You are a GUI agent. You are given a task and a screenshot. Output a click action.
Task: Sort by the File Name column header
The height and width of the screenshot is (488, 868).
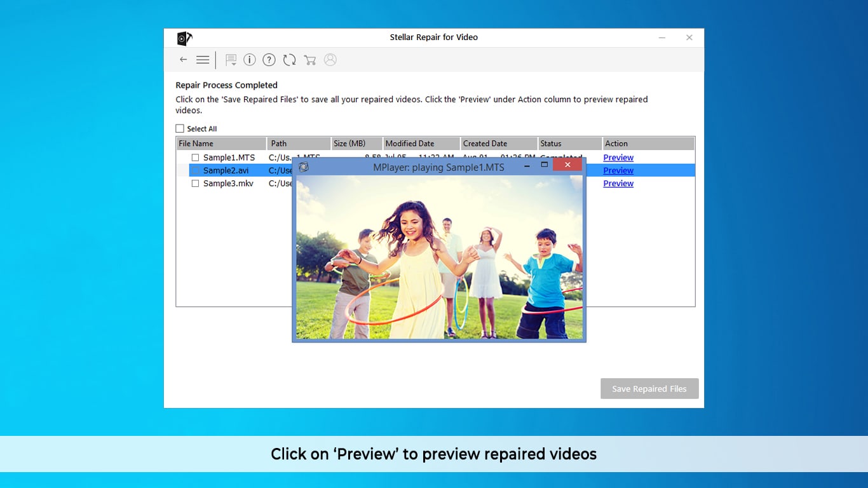tap(221, 144)
